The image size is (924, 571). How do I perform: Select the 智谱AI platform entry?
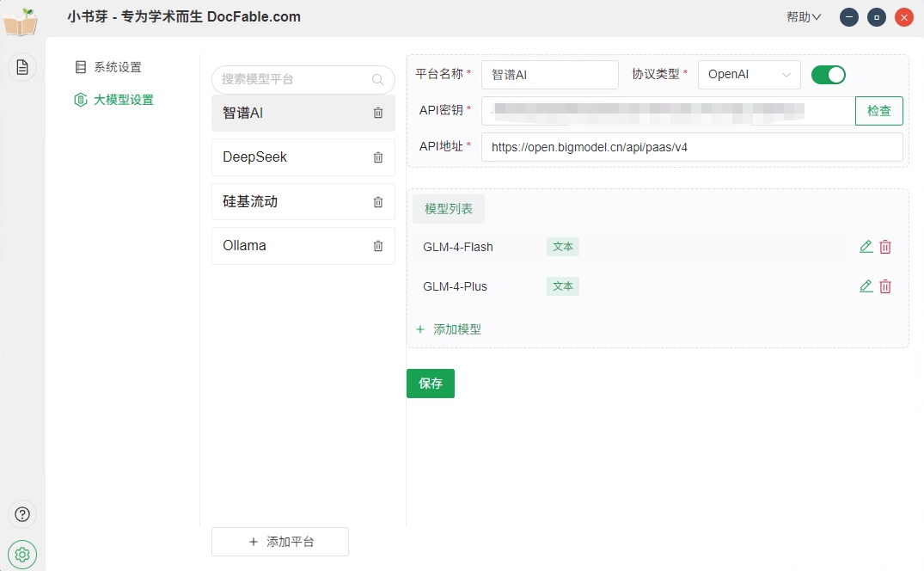[x=303, y=114]
